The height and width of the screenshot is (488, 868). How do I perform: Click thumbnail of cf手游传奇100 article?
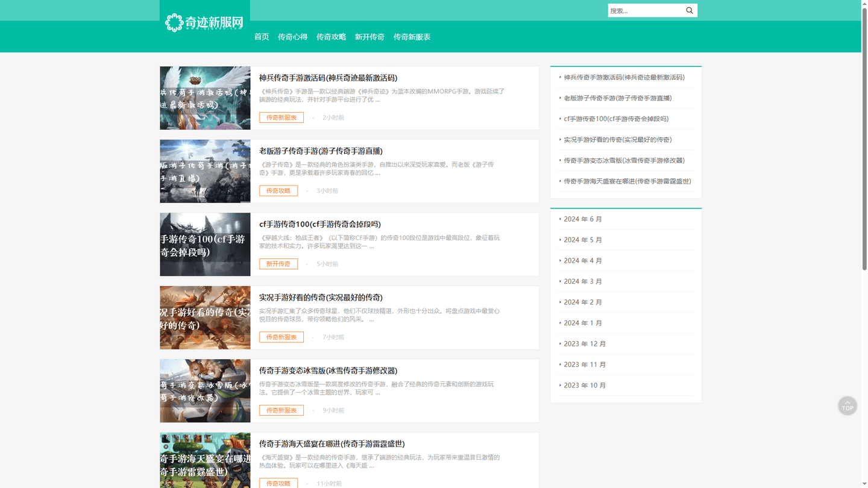pyautogui.click(x=205, y=244)
